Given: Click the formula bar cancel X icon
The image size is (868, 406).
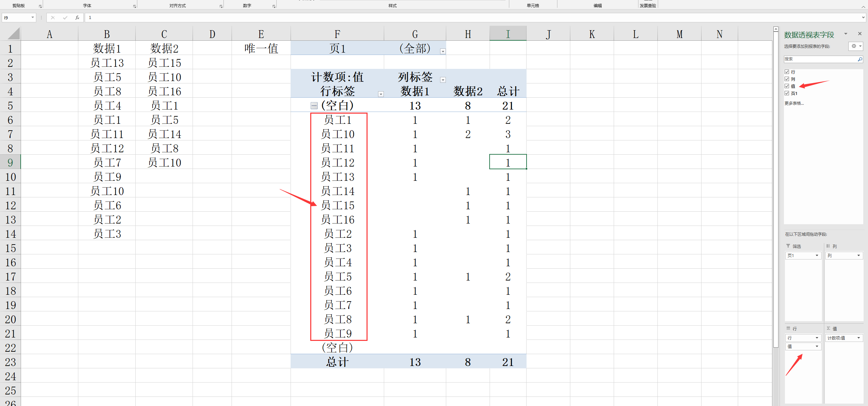Looking at the screenshot, I should point(53,18).
